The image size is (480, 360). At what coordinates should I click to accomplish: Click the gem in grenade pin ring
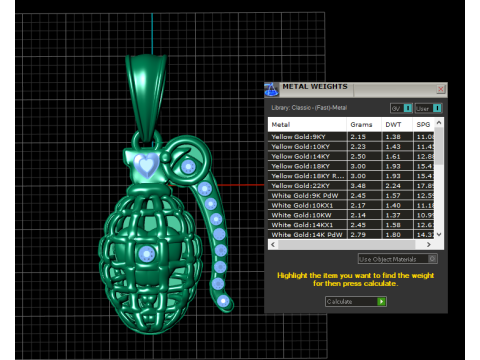tap(188, 166)
